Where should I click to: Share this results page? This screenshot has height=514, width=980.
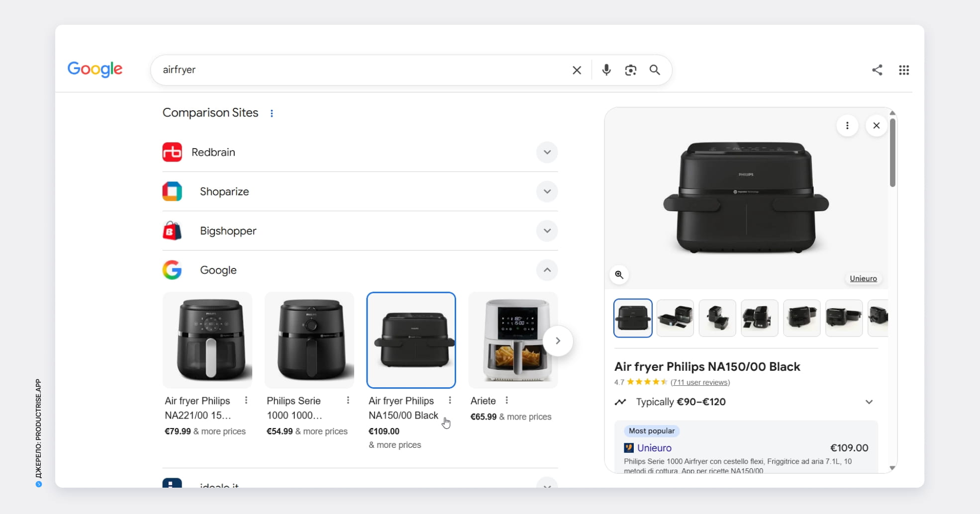point(877,70)
